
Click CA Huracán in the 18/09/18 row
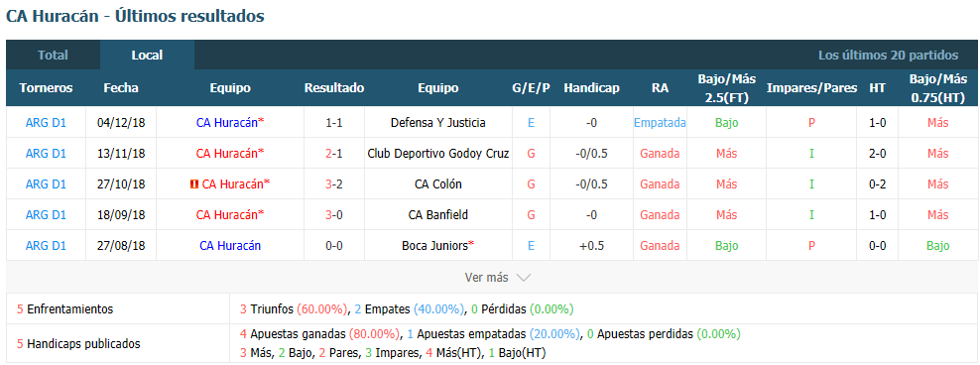pos(230,215)
